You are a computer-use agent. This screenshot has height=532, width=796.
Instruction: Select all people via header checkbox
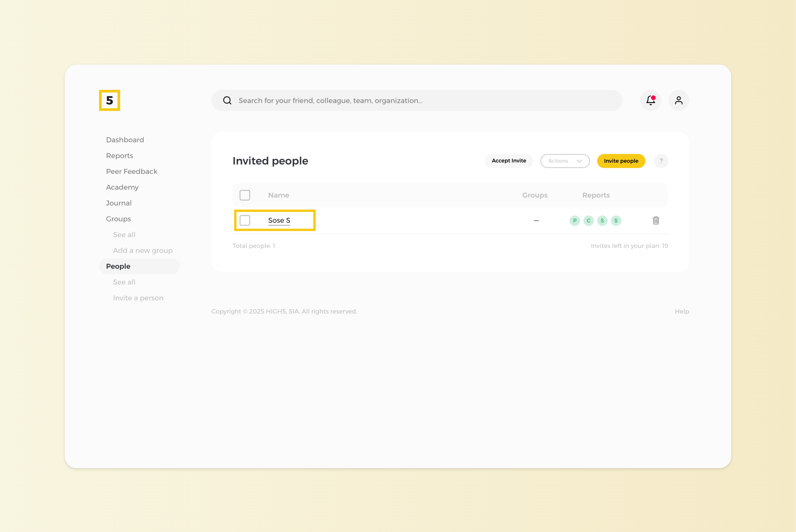[245, 195]
